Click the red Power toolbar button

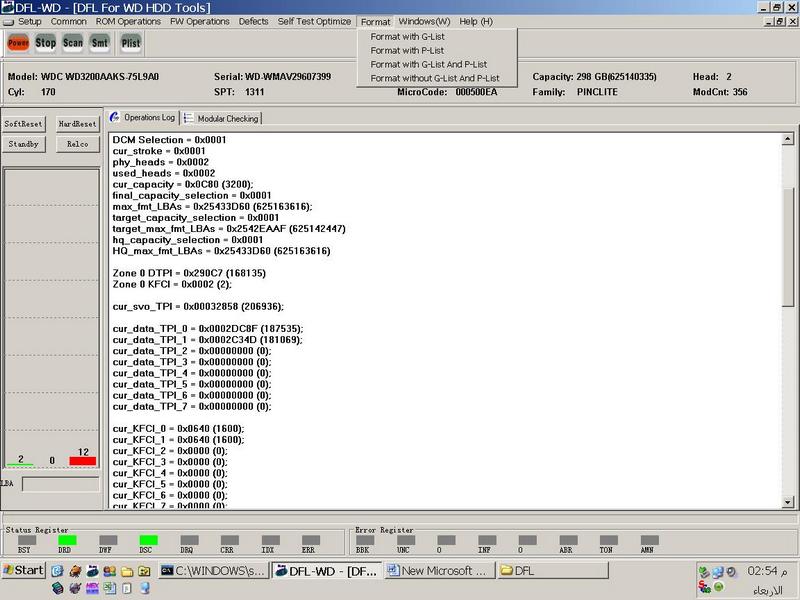[18, 43]
